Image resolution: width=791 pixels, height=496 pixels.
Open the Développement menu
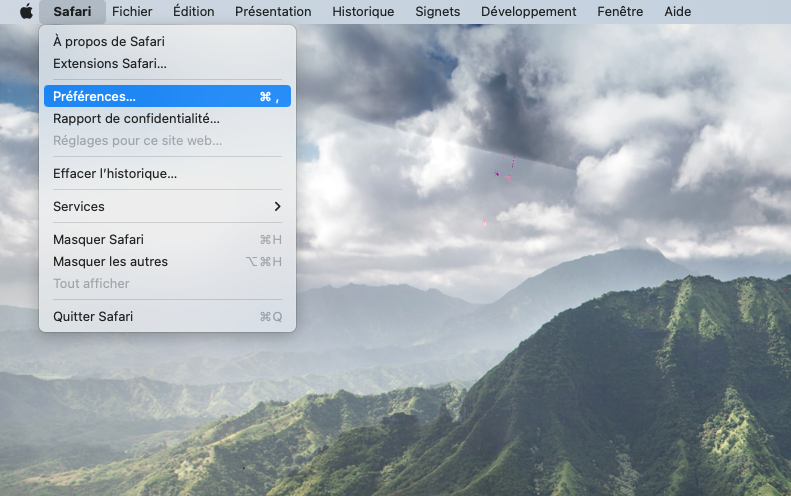pyautogui.click(x=528, y=11)
